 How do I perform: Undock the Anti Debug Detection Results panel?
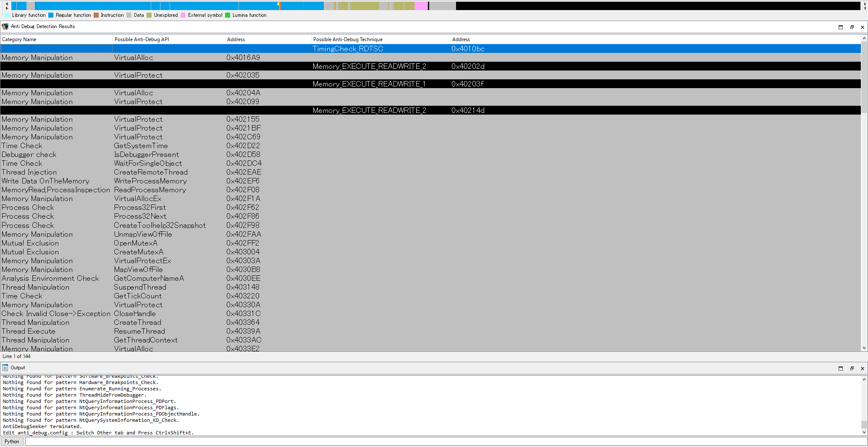pyautogui.click(x=852, y=27)
